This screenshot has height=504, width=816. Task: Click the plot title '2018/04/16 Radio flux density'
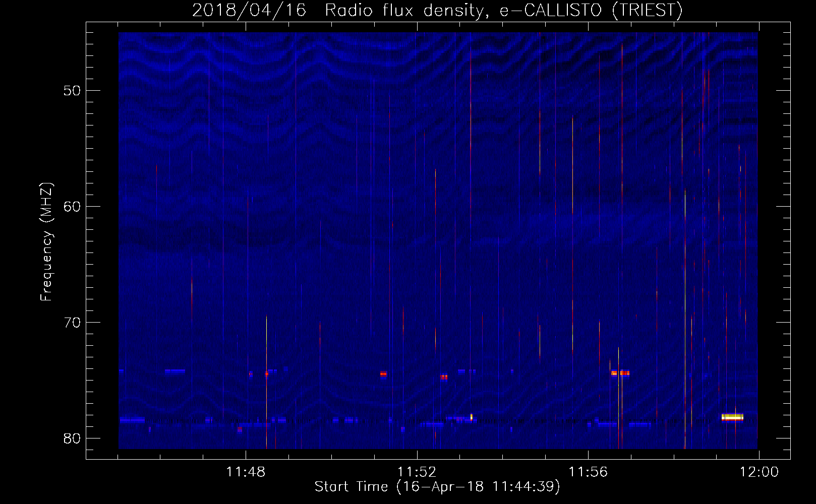[338, 10]
